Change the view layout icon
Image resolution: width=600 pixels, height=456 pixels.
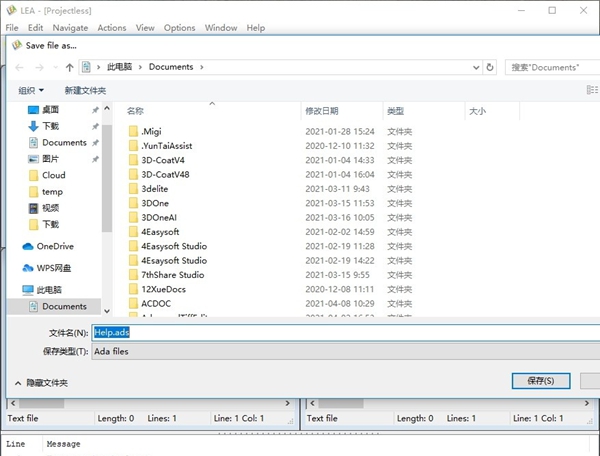tap(592, 90)
